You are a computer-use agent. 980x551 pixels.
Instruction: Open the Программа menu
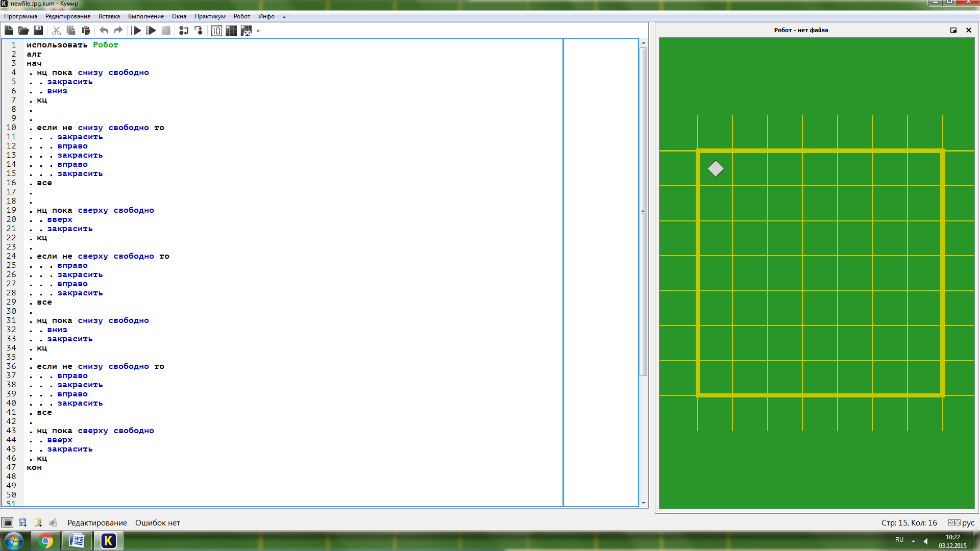pos(20,16)
